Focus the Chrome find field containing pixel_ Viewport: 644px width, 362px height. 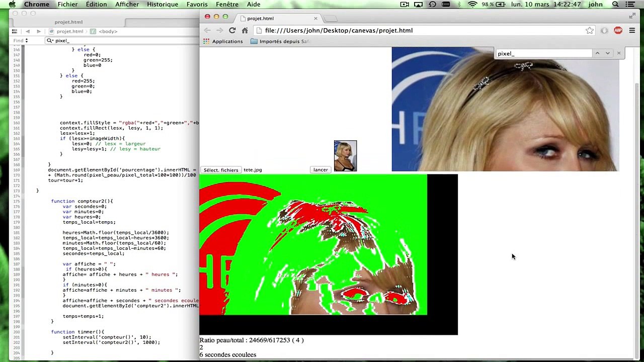[543, 54]
